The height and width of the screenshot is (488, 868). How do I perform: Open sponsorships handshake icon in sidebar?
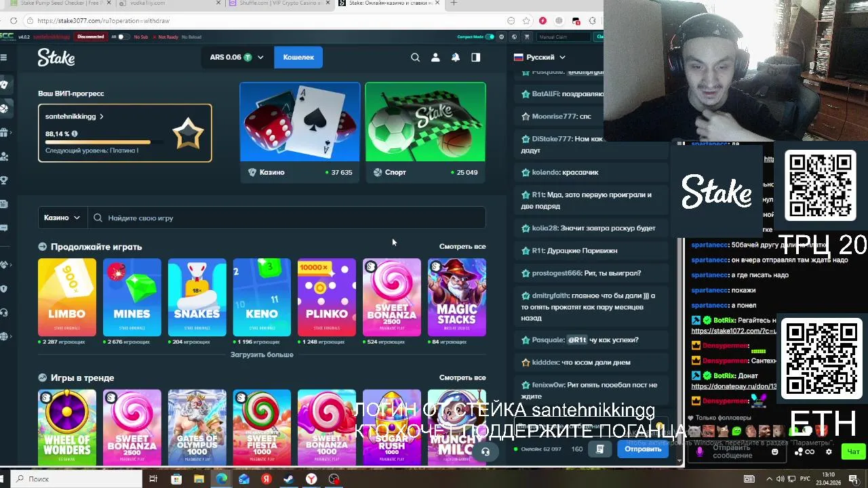click(x=3, y=264)
